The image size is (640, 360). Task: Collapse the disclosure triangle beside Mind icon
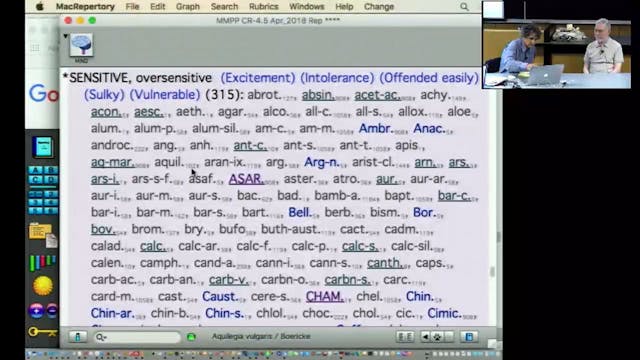click(65, 36)
